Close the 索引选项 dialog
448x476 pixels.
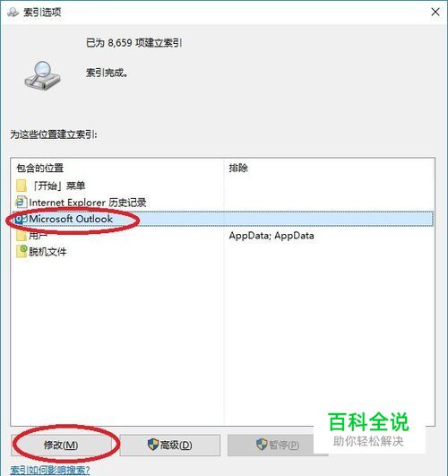pyautogui.click(x=435, y=13)
